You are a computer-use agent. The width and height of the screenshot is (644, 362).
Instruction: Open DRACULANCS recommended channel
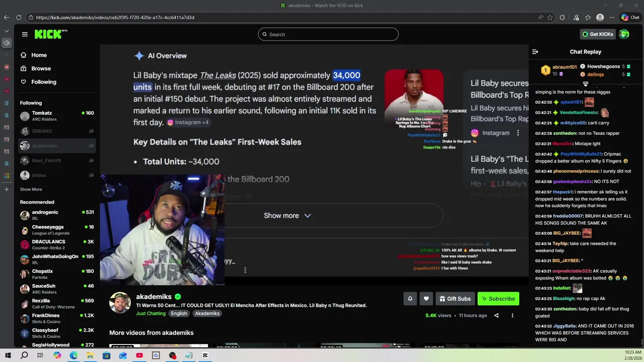[x=56, y=244]
